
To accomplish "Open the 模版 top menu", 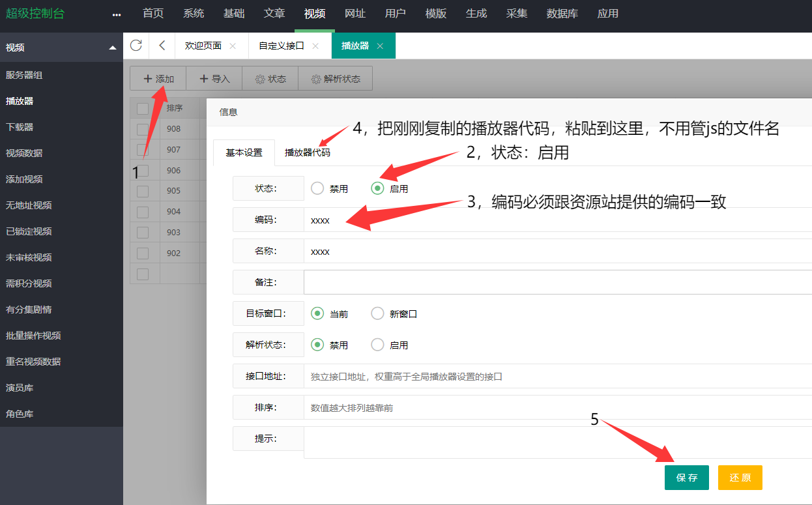I will [x=435, y=14].
